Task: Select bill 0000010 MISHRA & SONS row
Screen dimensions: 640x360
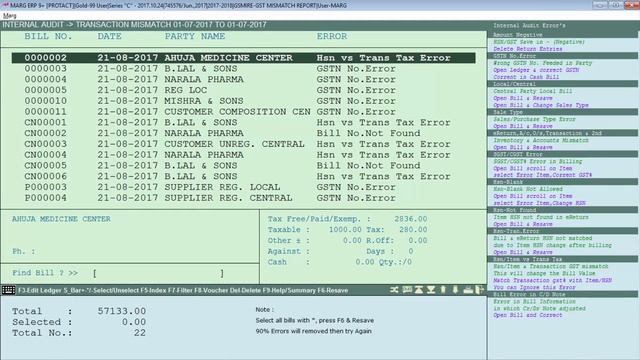Action: pyautogui.click(x=243, y=101)
